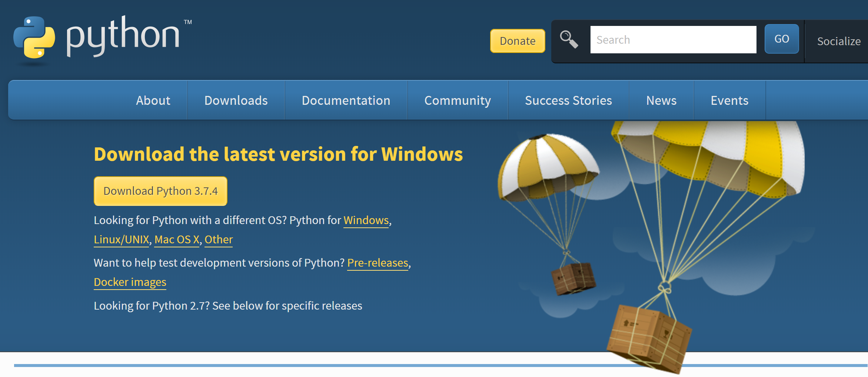Viewport: 868px width, 377px height.
Task: Follow the Windows link
Action: pyautogui.click(x=366, y=220)
